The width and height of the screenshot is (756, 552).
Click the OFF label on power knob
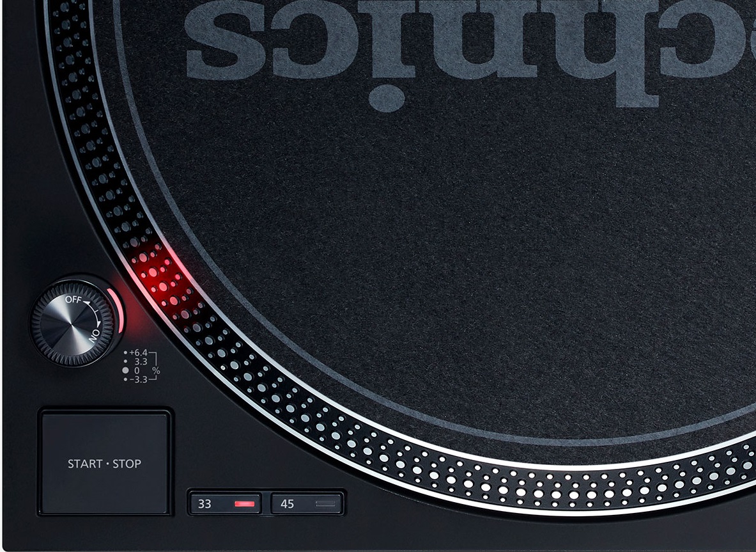73,299
